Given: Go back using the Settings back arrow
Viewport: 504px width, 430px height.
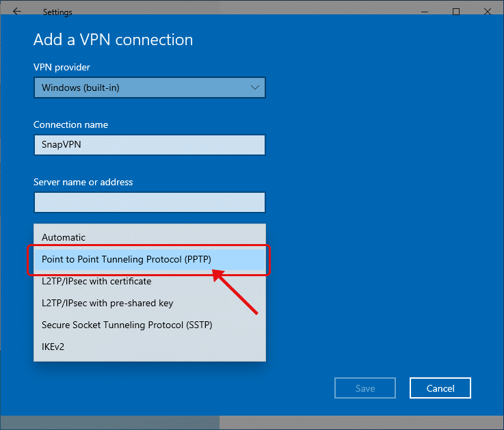Looking at the screenshot, I should coord(17,12).
